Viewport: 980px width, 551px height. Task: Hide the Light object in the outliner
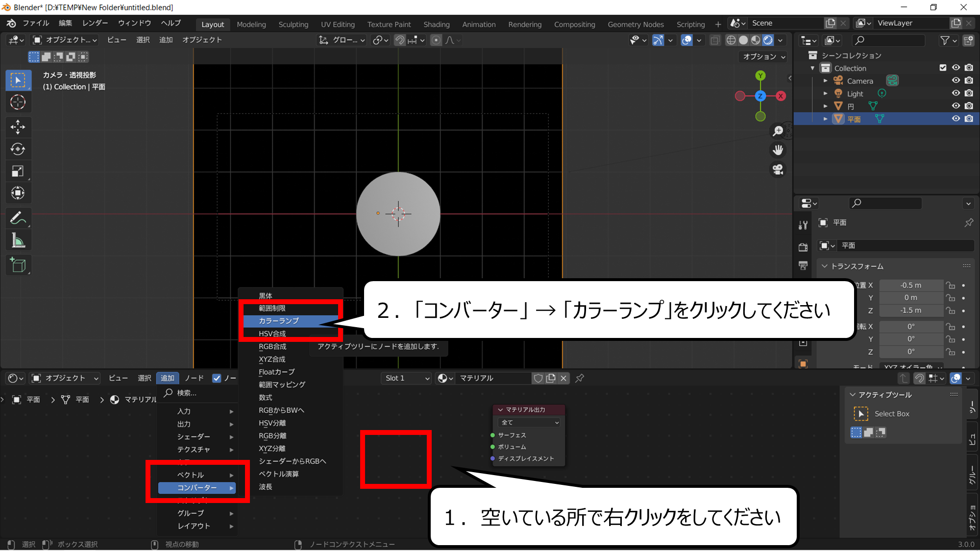pyautogui.click(x=955, y=93)
